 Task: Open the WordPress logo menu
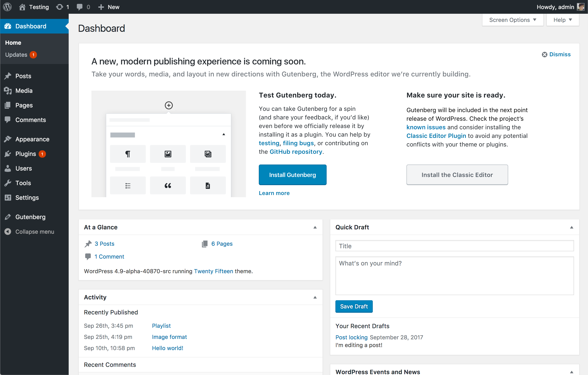(x=7, y=7)
